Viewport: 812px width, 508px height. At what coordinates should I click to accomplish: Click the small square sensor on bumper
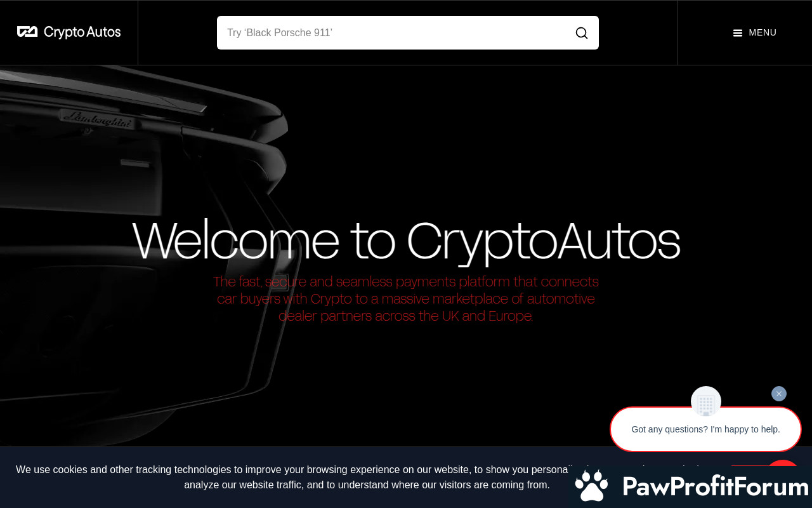[278, 283]
